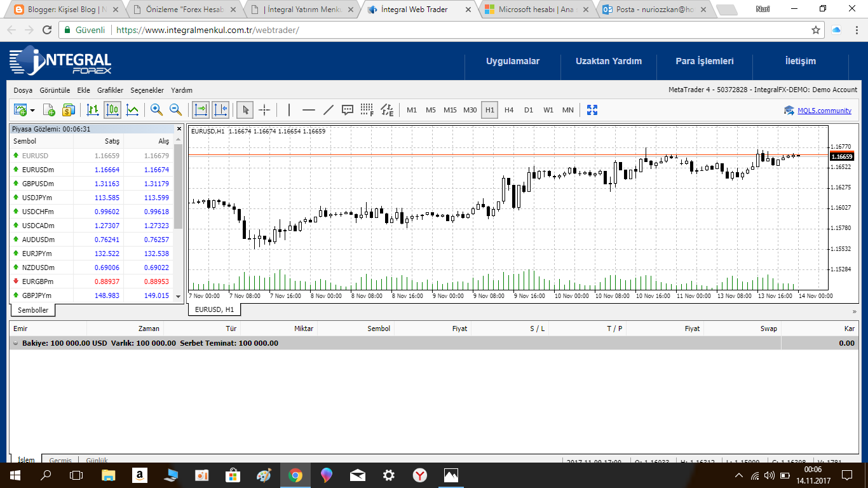The height and width of the screenshot is (488, 868).
Task: Open Chrome from the taskbar
Action: [295, 475]
